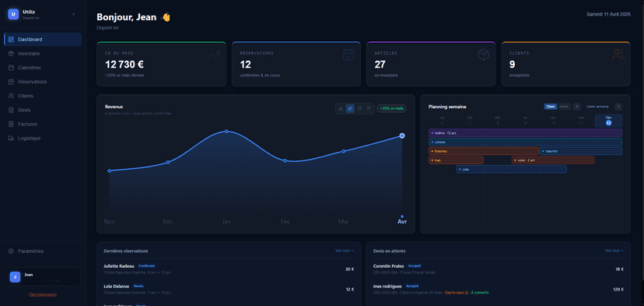This screenshot has width=644, height=306.
Task: Go to next week in planning
Action: 618,107
